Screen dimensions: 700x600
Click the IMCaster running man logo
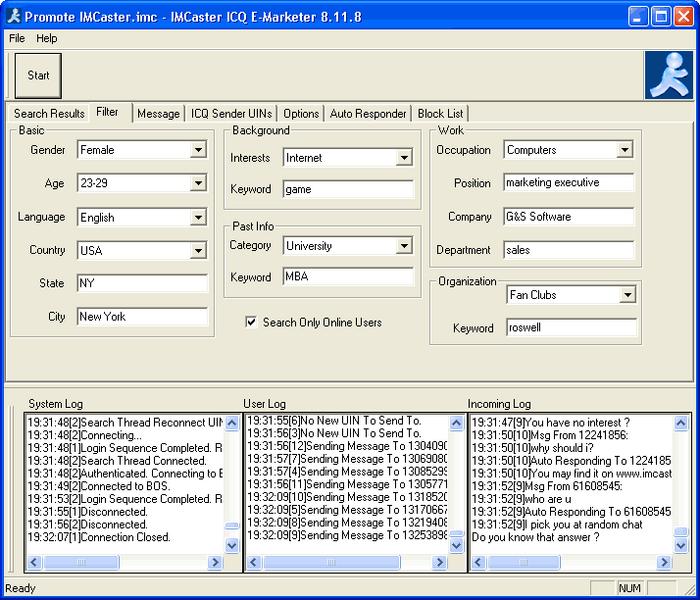coord(668,75)
